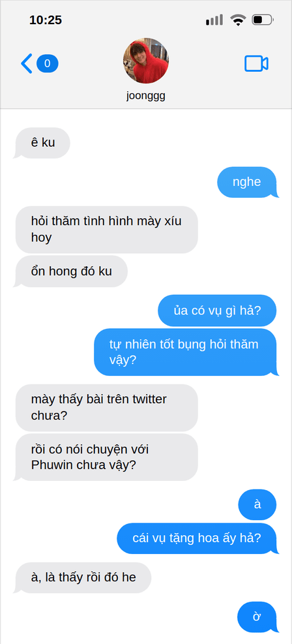Tap the blue back chevron arrow
The image size is (292, 644).
tap(26, 64)
